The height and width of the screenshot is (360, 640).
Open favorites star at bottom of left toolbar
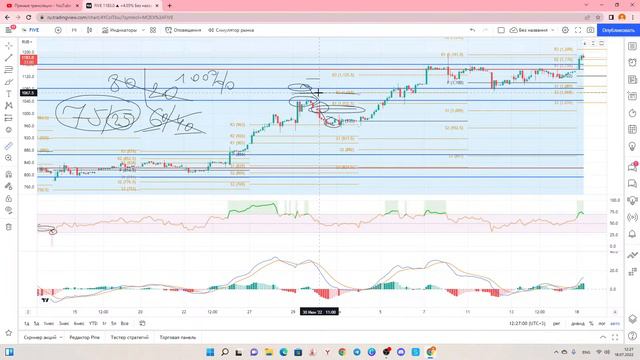tap(9, 333)
